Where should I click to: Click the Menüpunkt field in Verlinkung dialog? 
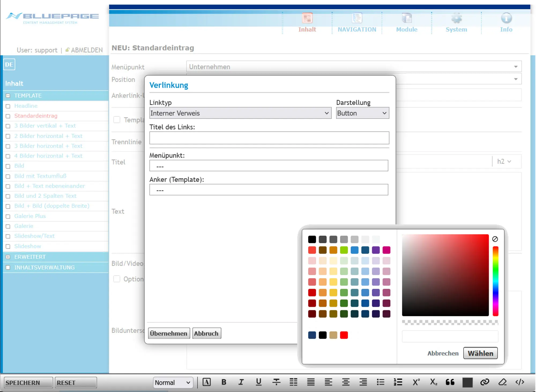[269, 166]
